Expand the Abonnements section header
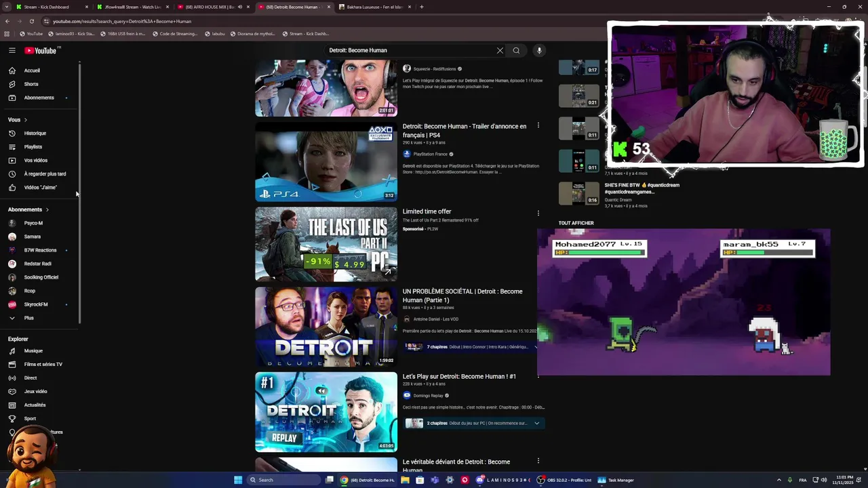 coord(28,209)
